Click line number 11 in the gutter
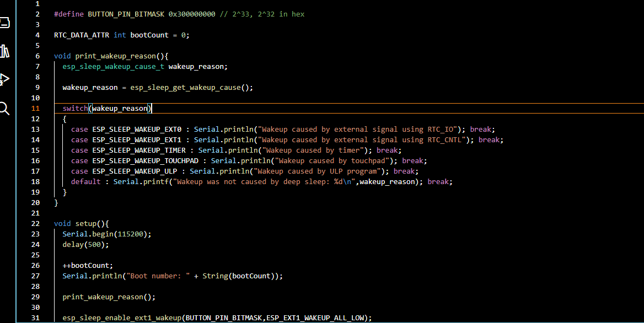Viewport: 644px width, 323px height. pyautogui.click(x=36, y=109)
